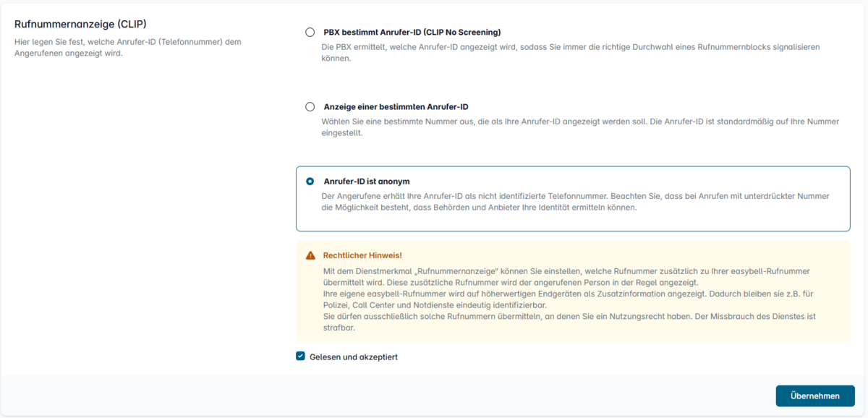868x418 pixels.
Task: Click the "Rechtlicher Hinweis!" heading
Action: click(x=362, y=255)
